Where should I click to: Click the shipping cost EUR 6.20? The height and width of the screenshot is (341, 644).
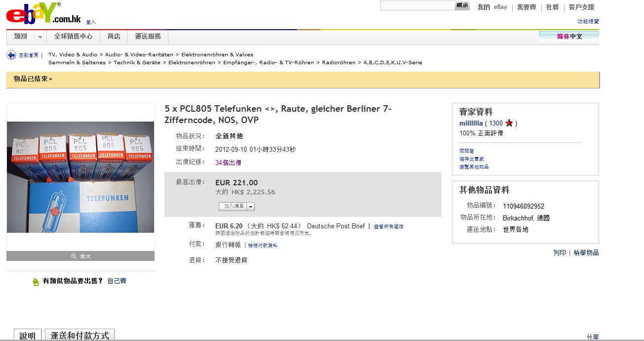coord(229,226)
